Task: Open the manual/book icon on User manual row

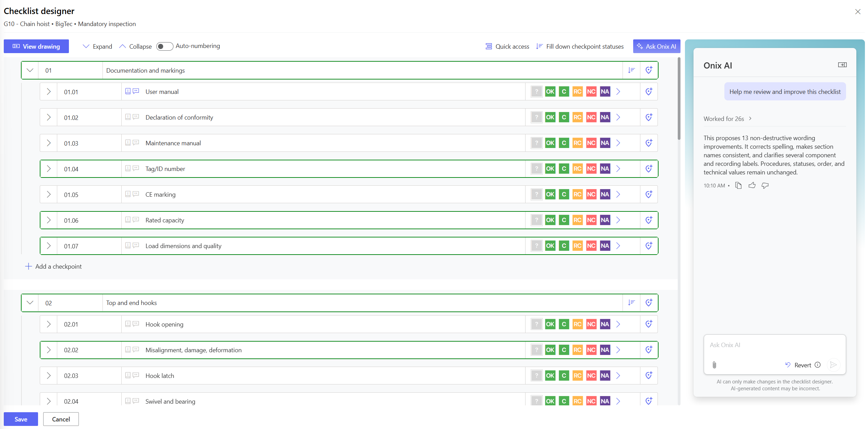Action: pyautogui.click(x=128, y=91)
